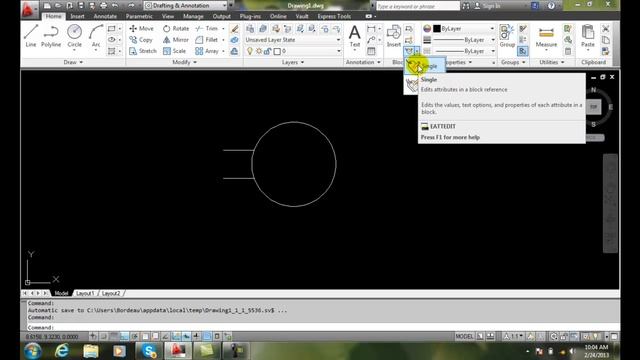640x360 pixels.
Task: Open the Drafting & Annotation workspace dropdown
Action: (x=185, y=6)
